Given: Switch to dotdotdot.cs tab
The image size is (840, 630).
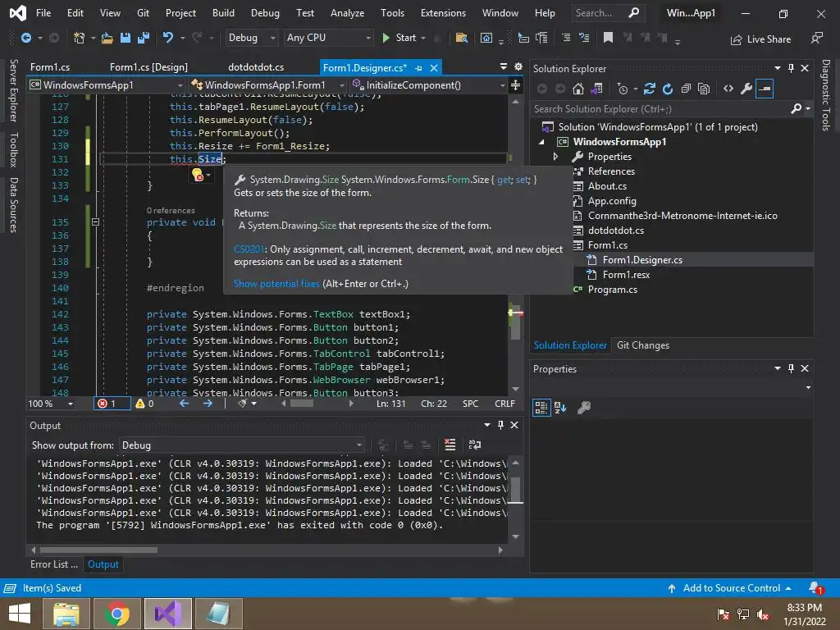Looking at the screenshot, I should (x=256, y=67).
